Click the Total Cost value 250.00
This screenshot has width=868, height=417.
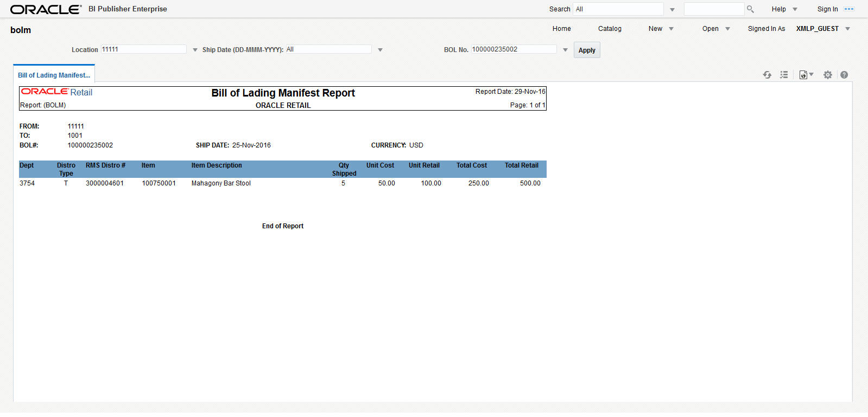click(479, 183)
